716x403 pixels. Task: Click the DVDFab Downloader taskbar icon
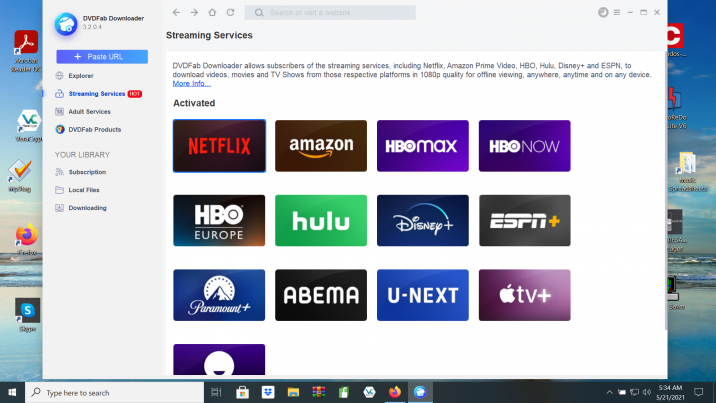[x=420, y=392]
